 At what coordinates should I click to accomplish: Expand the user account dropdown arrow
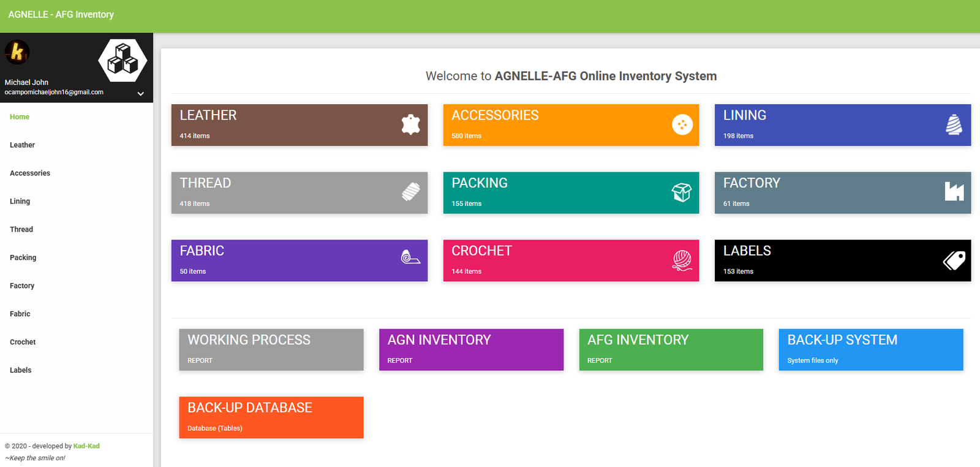(141, 94)
